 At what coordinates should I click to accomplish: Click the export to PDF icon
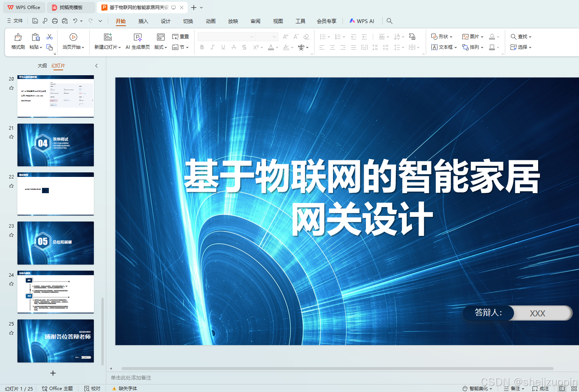pos(45,21)
